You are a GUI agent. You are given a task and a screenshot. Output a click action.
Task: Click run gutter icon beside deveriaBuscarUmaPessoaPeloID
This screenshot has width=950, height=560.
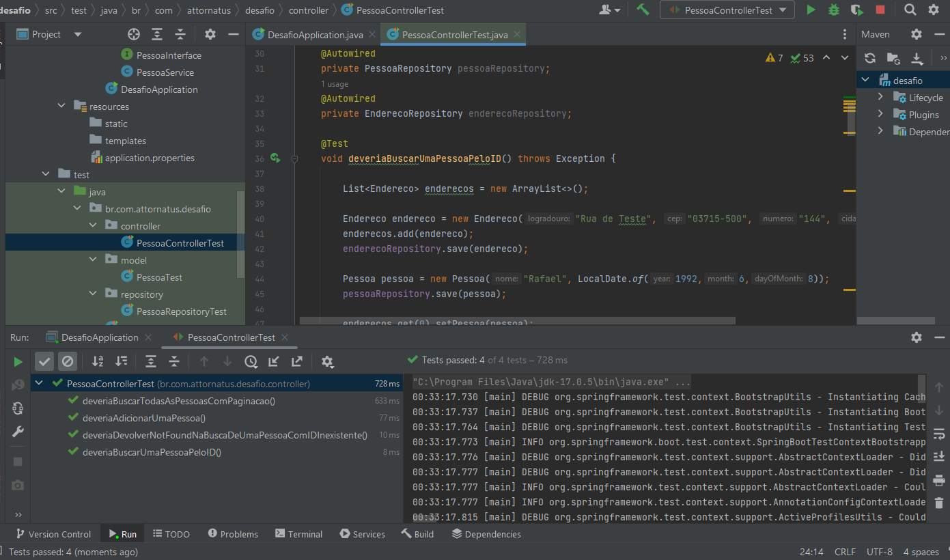[275, 158]
